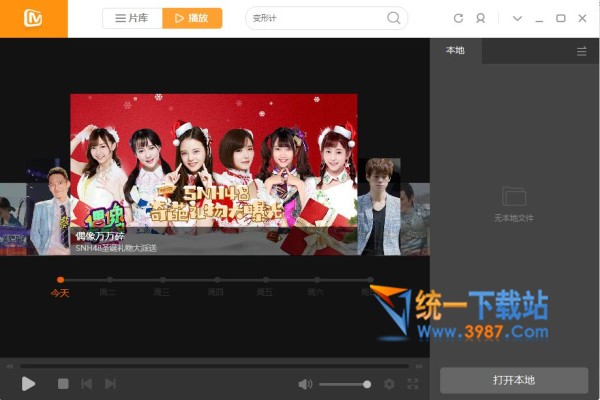Click the 打开本地 button
Image resolution: width=600 pixels, height=400 pixels.
pyautogui.click(x=514, y=380)
